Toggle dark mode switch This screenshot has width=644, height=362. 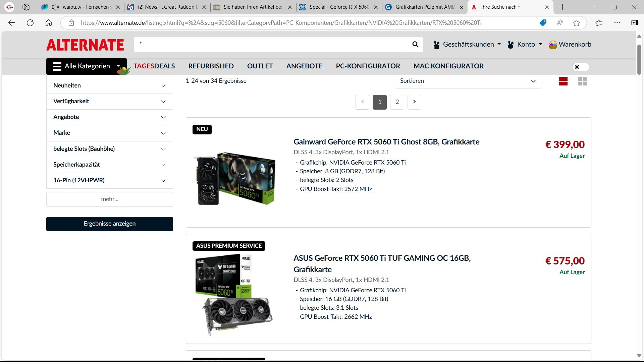(x=581, y=67)
